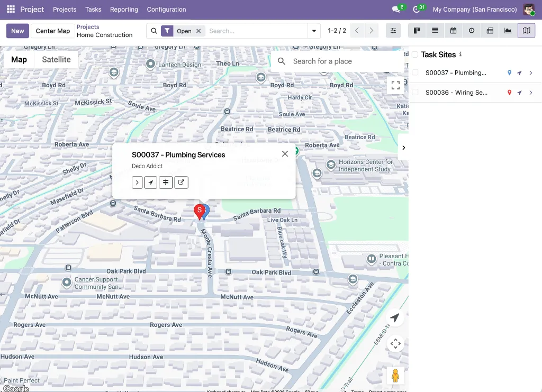The image size is (542, 392).
Task: Switch to Activity view
Action: click(472, 31)
